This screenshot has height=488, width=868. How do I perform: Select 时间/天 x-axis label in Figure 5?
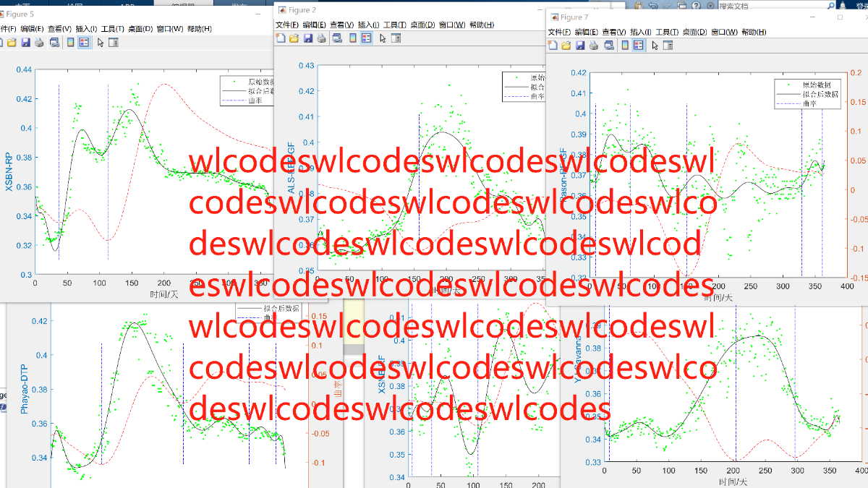[163, 295]
